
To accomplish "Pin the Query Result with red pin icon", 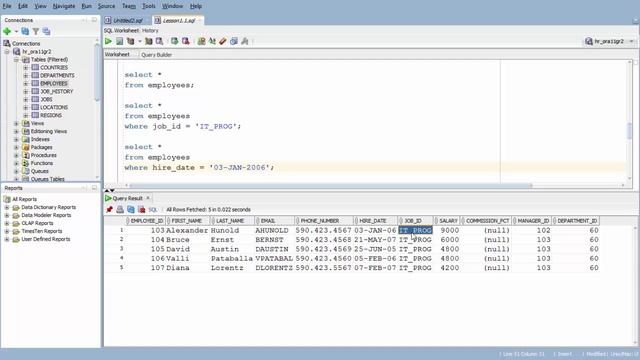I will [109, 209].
